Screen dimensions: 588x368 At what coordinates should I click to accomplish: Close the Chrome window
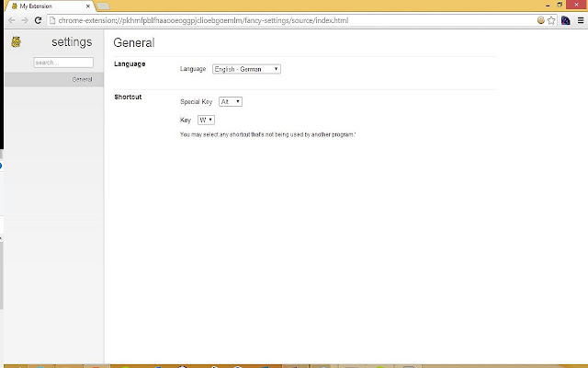577,5
